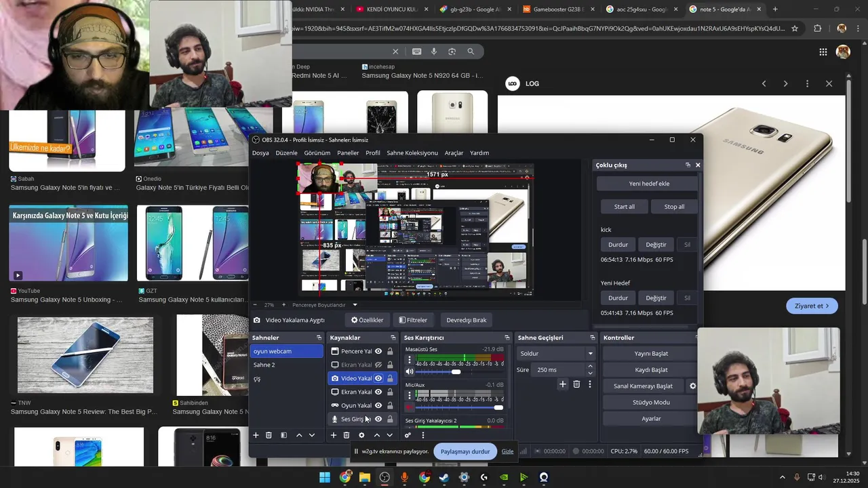Show the hidden first Ekran Yakalama source
Screen dimensions: 868x488
click(378, 365)
